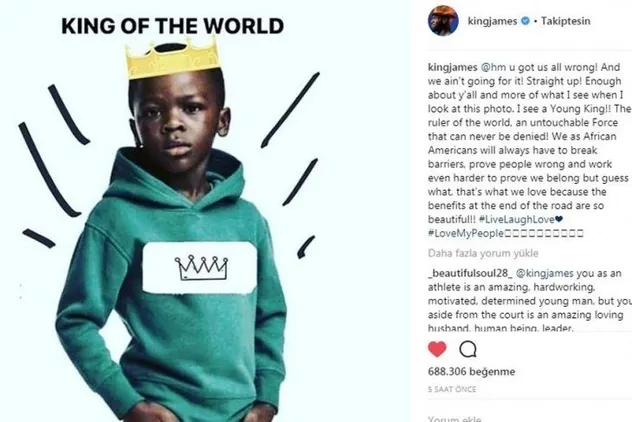Viewport: 632px width, 422px height.
Task: Click the KING OF THE WORLD title text
Action: pos(173,26)
